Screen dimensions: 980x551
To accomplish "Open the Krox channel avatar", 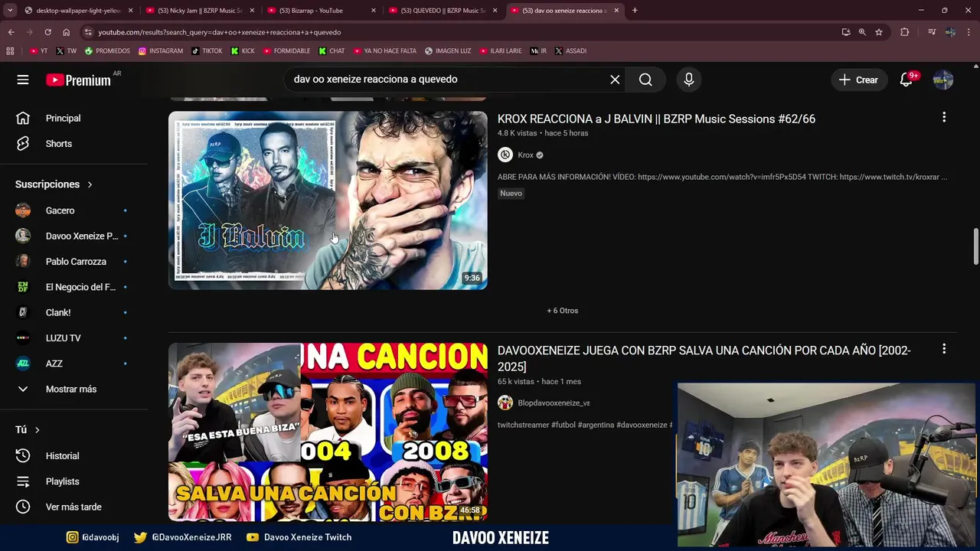I will click(505, 155).
